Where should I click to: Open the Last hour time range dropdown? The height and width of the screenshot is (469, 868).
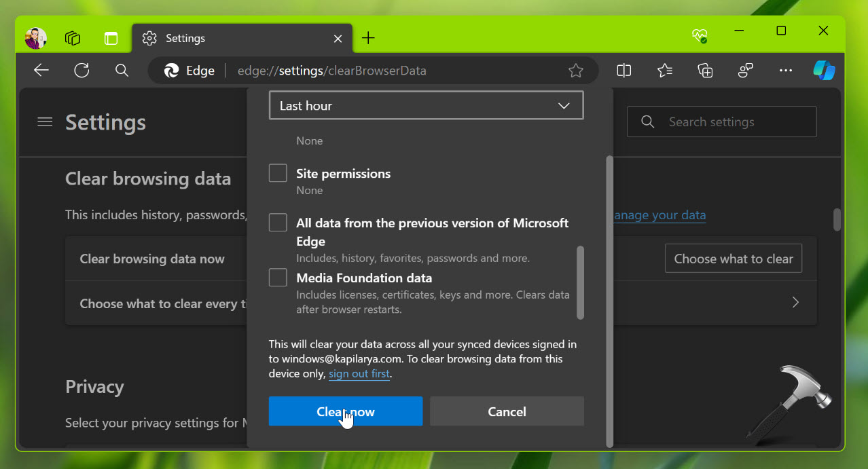coord(426,106)
